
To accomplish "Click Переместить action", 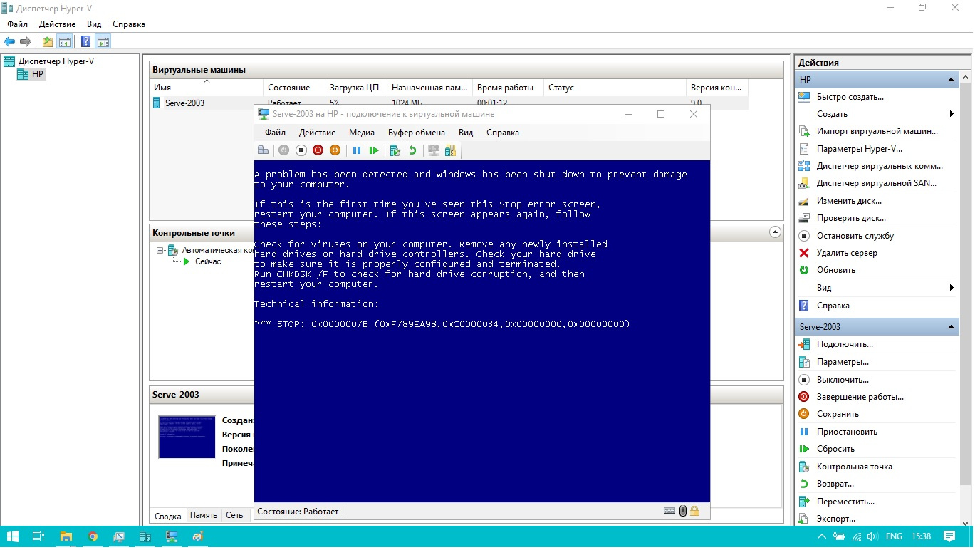I will (x=845, y=502).
